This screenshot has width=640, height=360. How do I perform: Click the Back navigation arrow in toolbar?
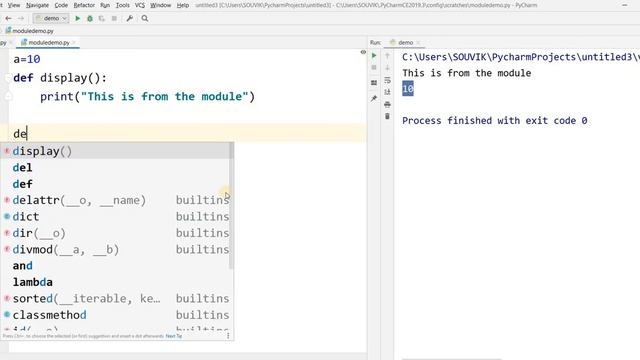click(x=8, y=18)
